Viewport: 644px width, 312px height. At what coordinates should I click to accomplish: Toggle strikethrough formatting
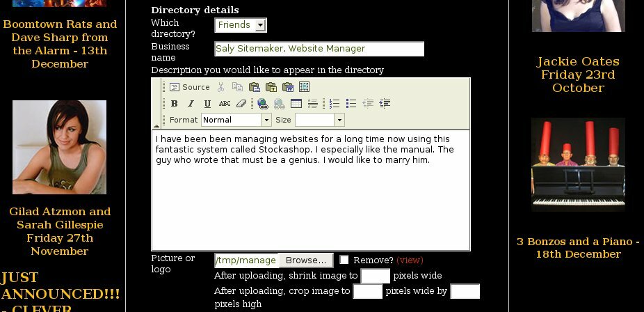click(x=224, y=104)
